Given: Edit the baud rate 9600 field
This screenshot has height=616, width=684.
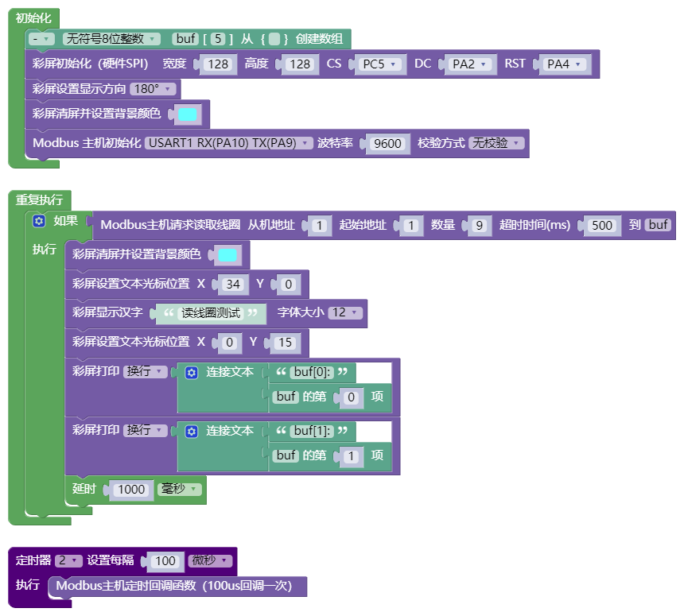Looking at the screenshot, I should (387, 144).
